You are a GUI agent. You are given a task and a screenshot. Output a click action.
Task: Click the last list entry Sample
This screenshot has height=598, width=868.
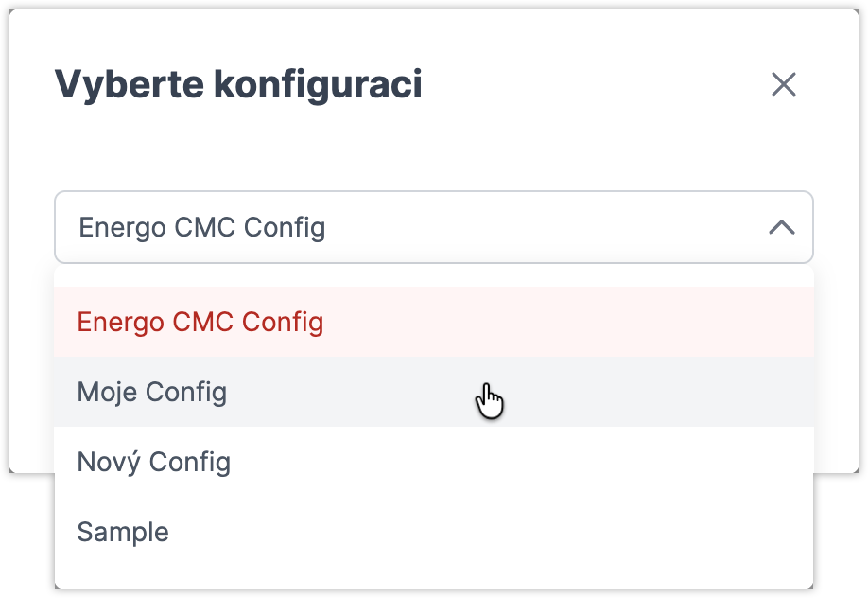pos(124,532)
